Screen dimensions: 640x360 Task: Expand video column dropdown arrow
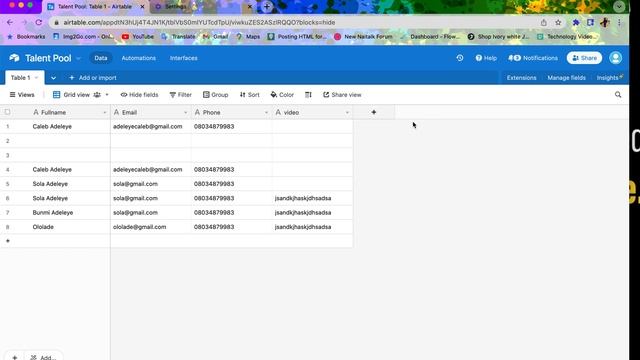[x=347, y=112]
